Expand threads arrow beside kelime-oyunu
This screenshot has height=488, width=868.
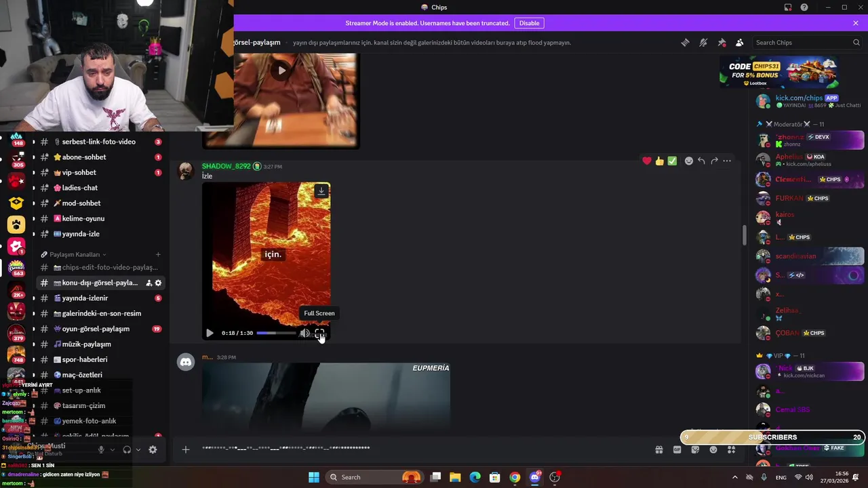tap(33, 218)
